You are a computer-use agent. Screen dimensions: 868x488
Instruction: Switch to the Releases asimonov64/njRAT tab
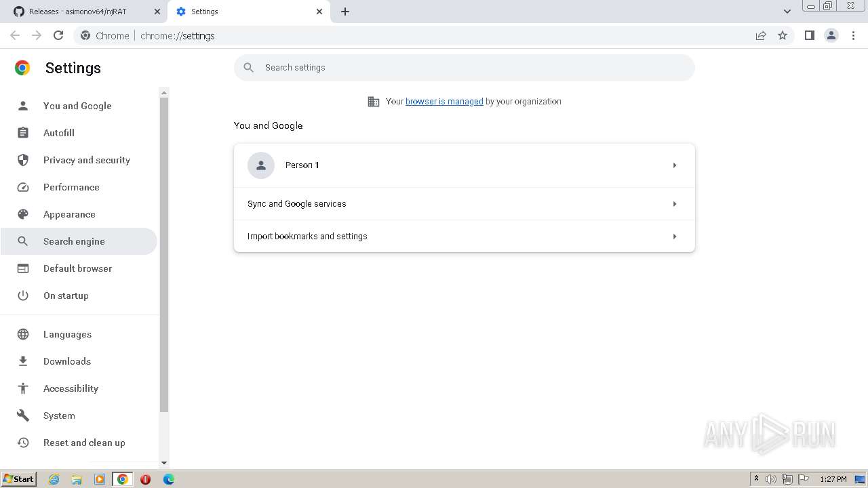[87, 12]
